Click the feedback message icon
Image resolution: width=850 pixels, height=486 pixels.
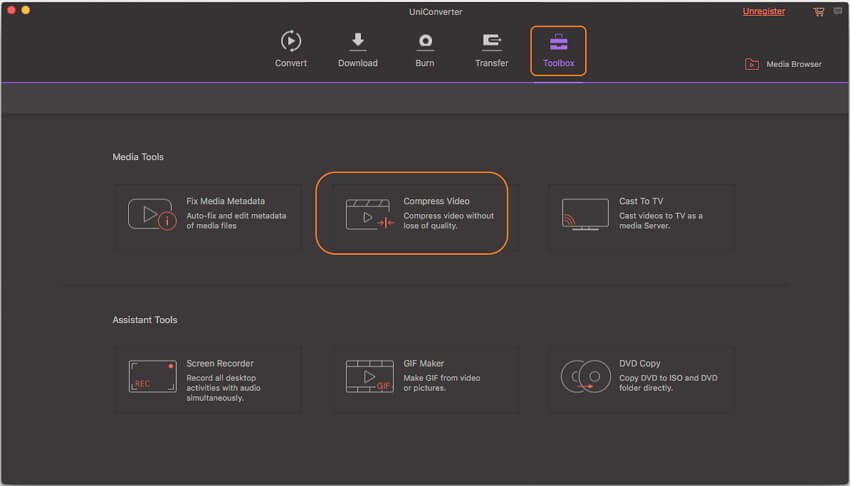point(837,11)
